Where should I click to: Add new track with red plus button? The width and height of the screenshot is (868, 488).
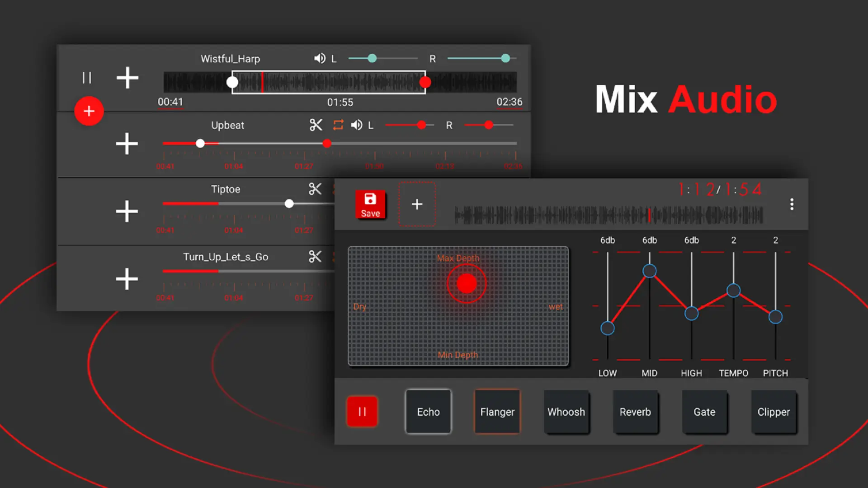[89, 111]
